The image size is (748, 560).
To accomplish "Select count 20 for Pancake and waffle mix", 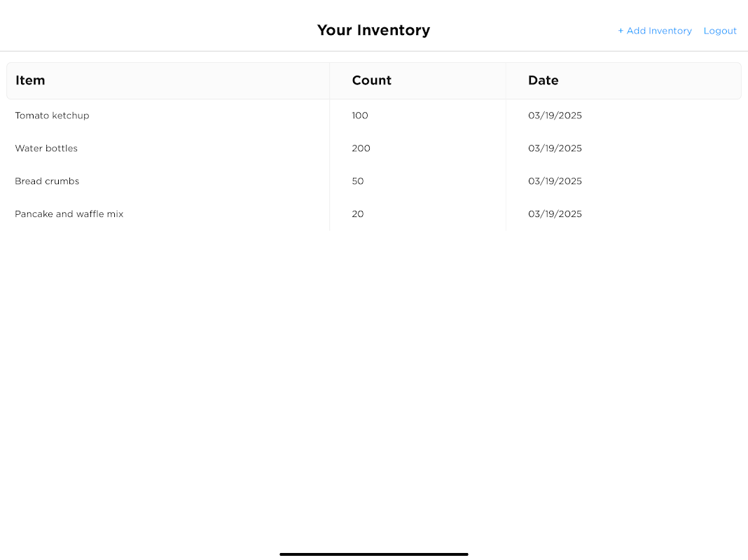I will (x=358, y=214).
